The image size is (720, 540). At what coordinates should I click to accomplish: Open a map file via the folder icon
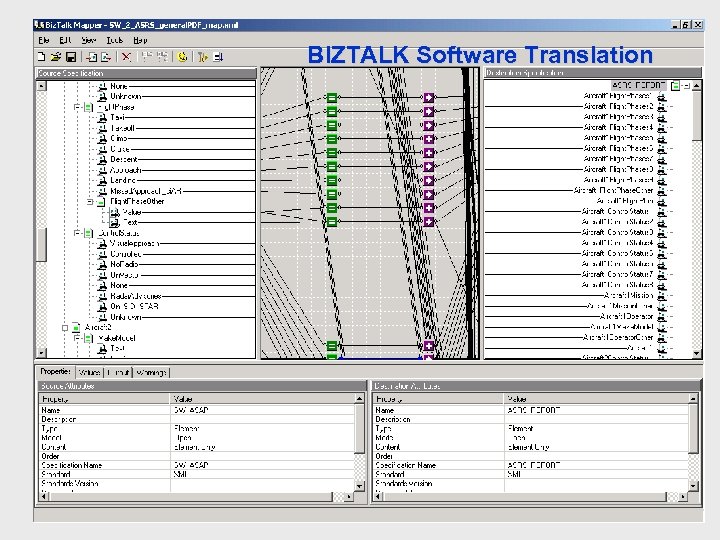point(56,56)
